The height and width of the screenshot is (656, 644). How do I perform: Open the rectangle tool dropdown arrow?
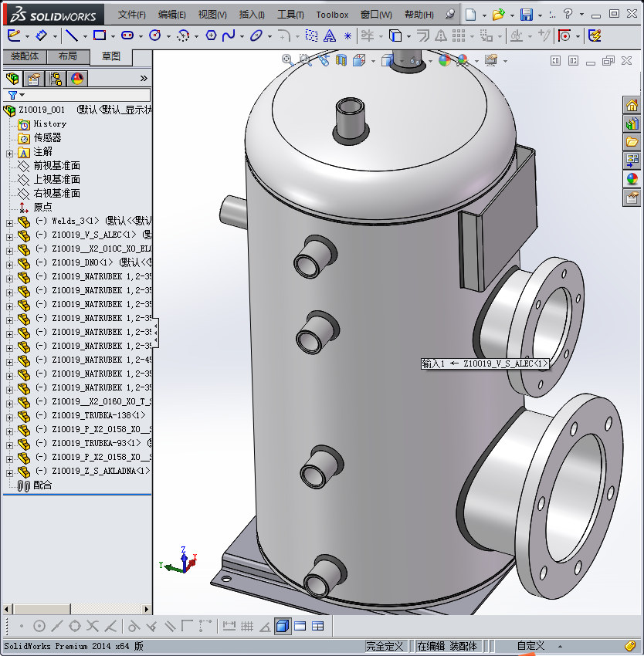click(113, 36)
